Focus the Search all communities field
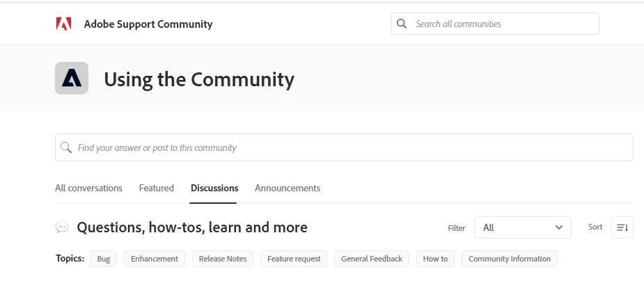This screenshot has width=644, height=281. click(x=494, y=24)
